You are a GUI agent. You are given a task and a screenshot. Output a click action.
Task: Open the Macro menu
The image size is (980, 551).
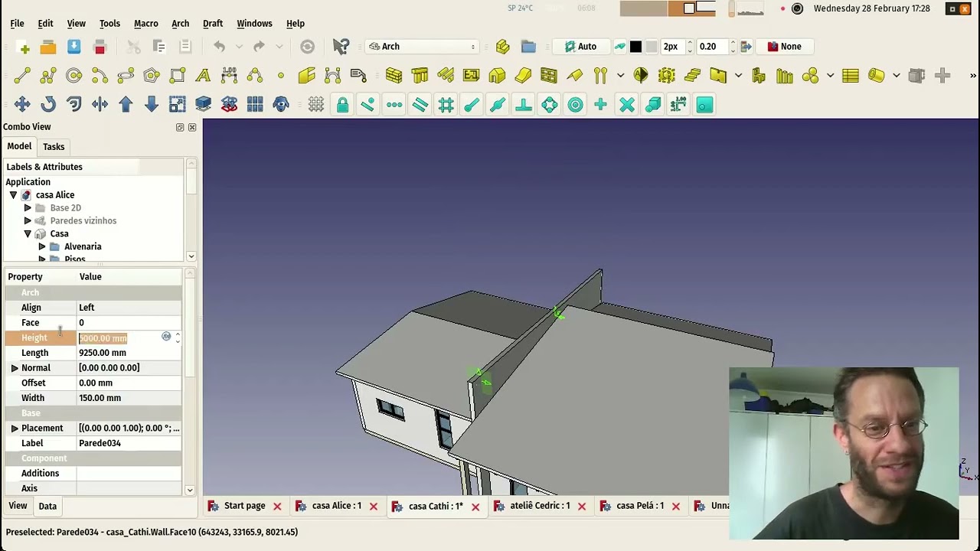coord(145,24)
